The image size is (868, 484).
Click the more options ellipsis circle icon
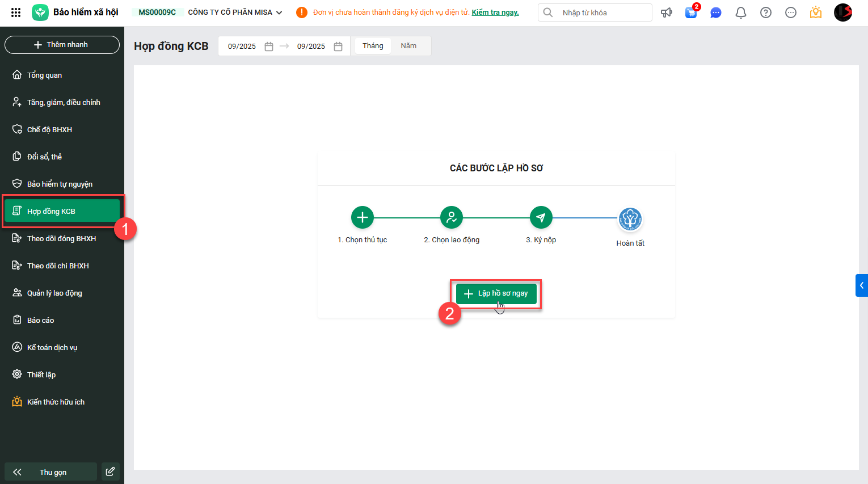click(x=791, y=12)
